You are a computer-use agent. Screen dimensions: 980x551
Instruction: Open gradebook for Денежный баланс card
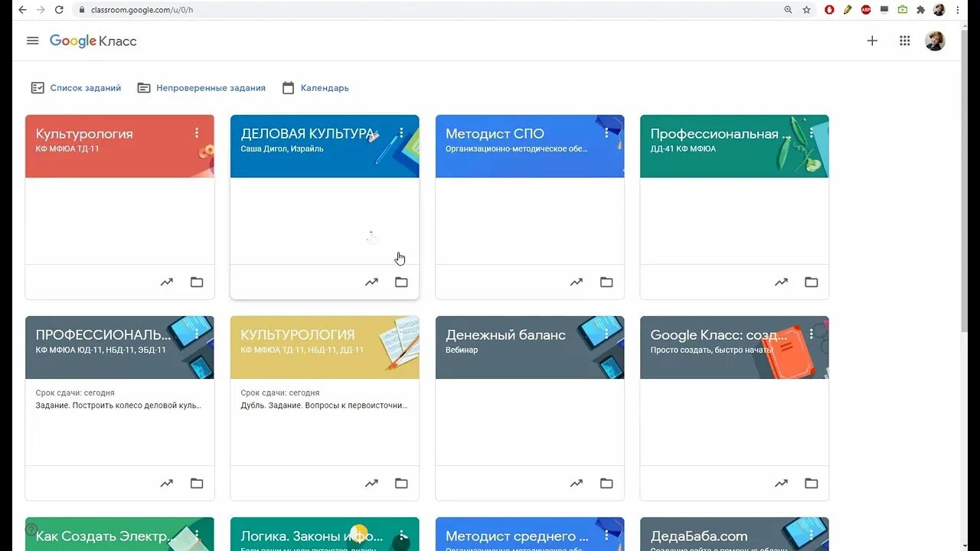(577, 484)
